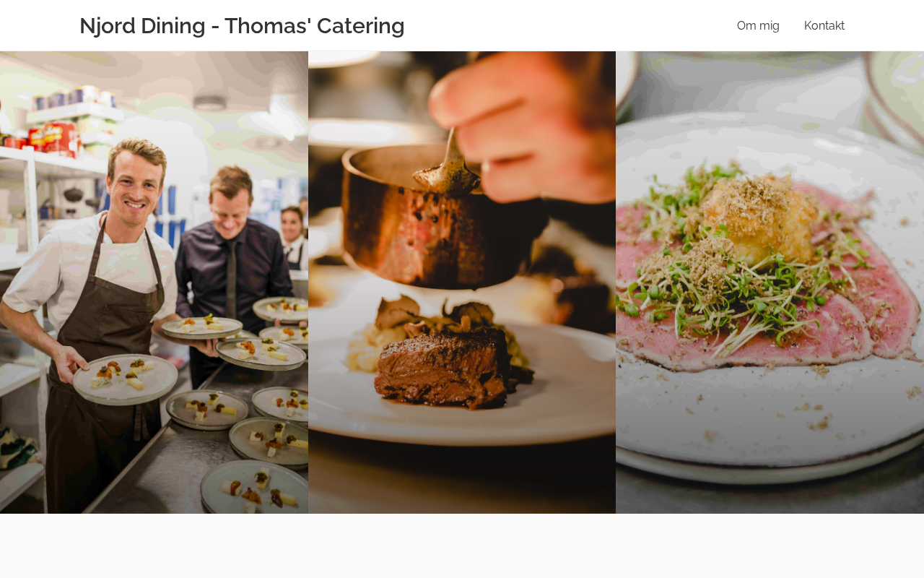The image size is (924, 578).
Task: Open the carpaccio with cress photo
Action: (x=770, y=282)
